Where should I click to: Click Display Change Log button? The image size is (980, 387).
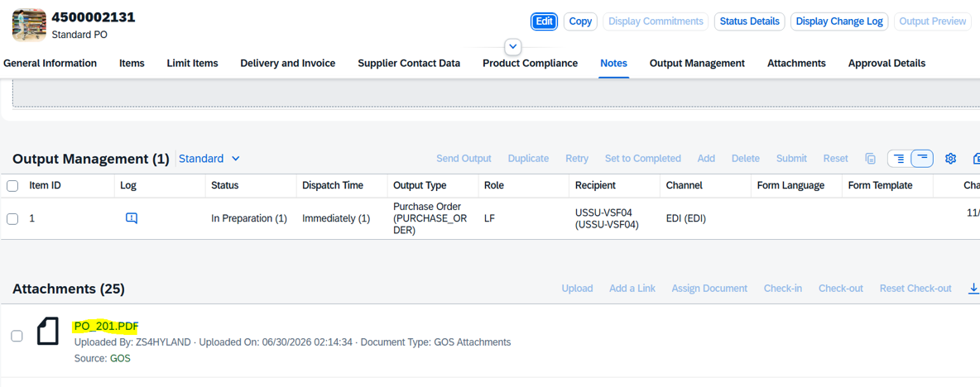pos(839,21)
